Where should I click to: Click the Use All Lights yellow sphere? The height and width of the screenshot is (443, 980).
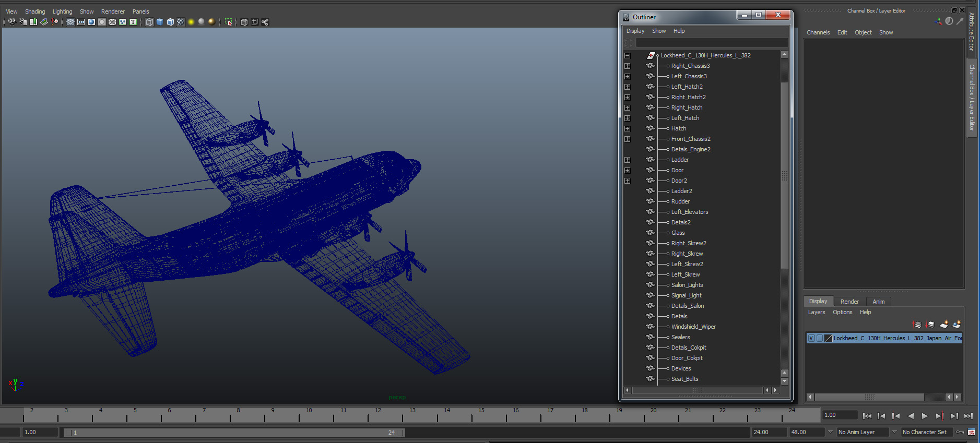coord(191,22)
